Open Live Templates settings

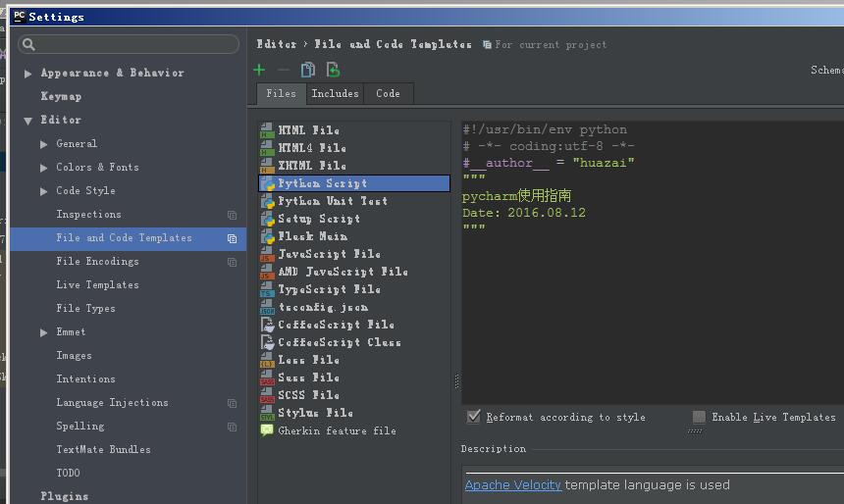click(x=97, y=284)
